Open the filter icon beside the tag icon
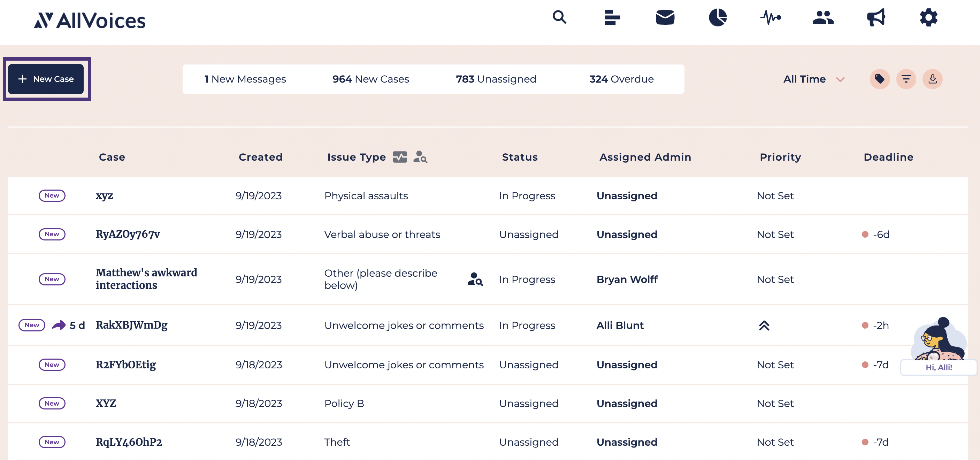The image size is (980, 460). click(x=906, y=79)
